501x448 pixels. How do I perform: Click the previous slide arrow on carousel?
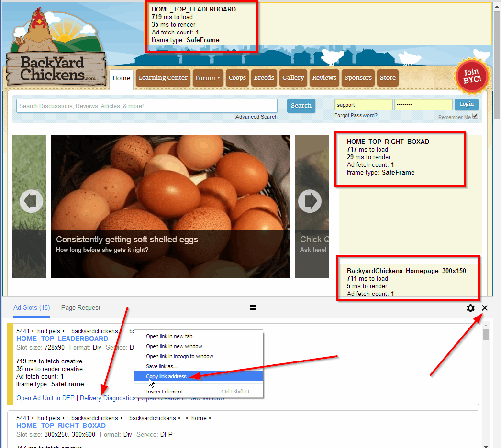click(31, 202)
